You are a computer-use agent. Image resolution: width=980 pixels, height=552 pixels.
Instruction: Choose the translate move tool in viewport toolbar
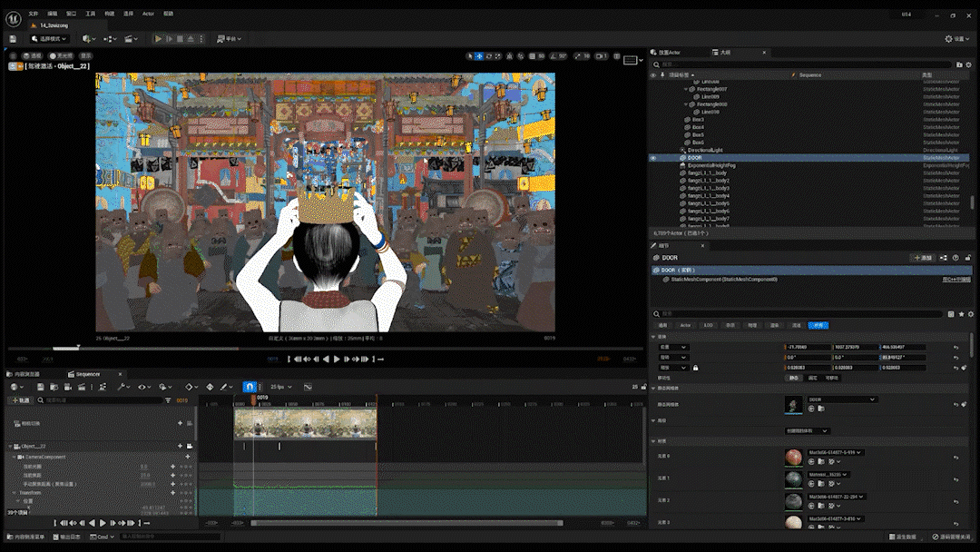(x=479, y=56)
